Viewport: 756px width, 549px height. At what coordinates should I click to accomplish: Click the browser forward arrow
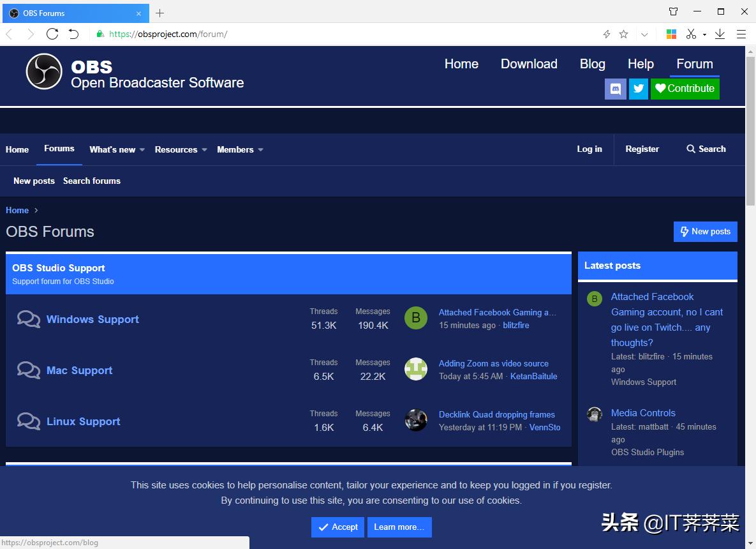click(x=31, y=34)
